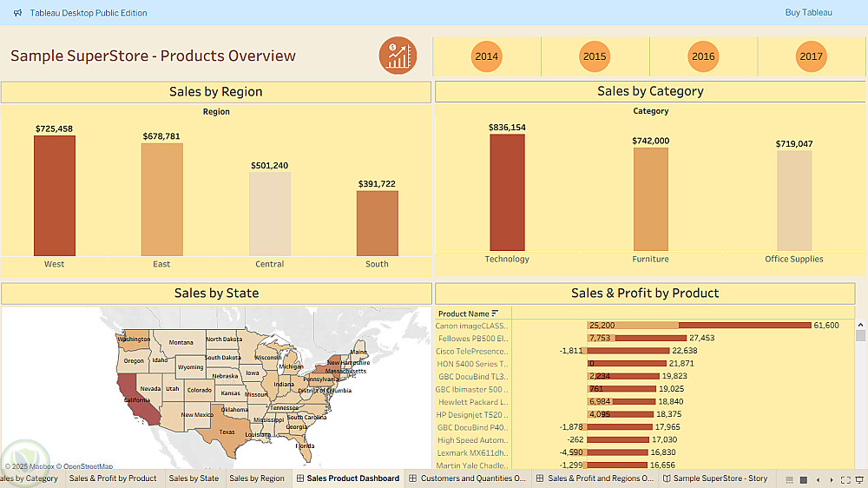Click the $836,154 Technology sales label
The height and width of the screenshot is (488, 868).
pos(507,127)
